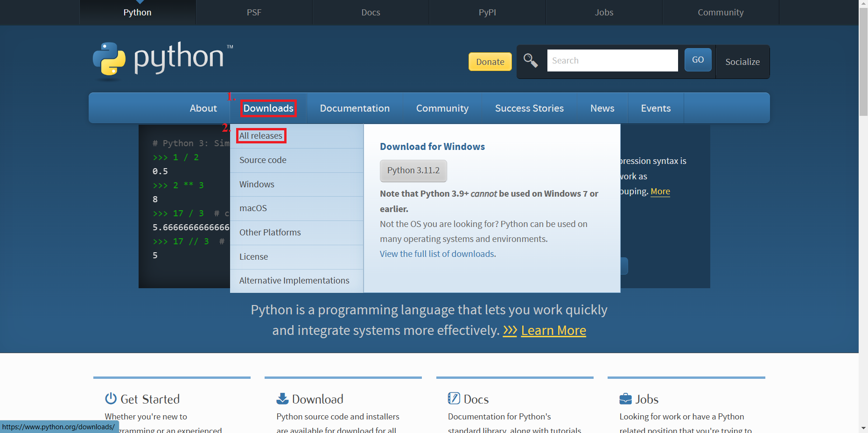
Task: Click the Jobs briefcase icon
Action: [x=625, y=399]
